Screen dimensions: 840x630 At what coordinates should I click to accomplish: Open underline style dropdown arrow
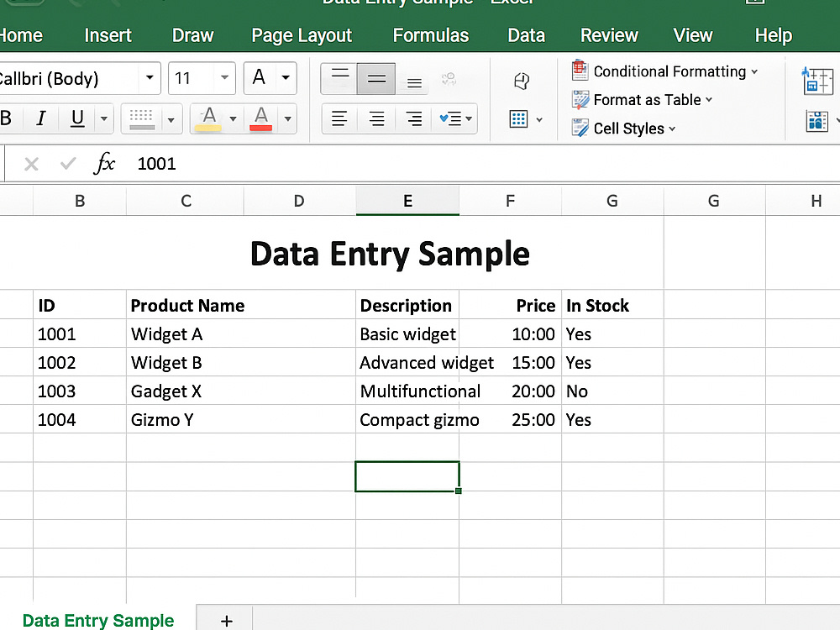[x=104, y=118]
